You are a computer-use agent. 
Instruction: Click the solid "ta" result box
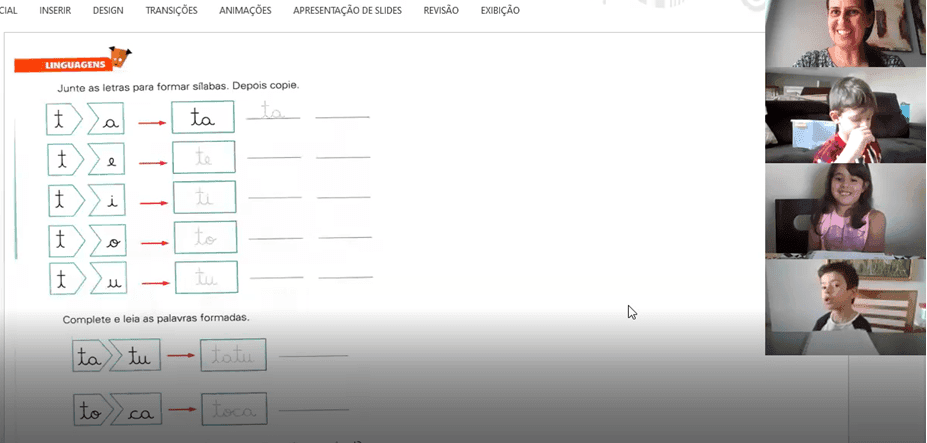(203, 119)
